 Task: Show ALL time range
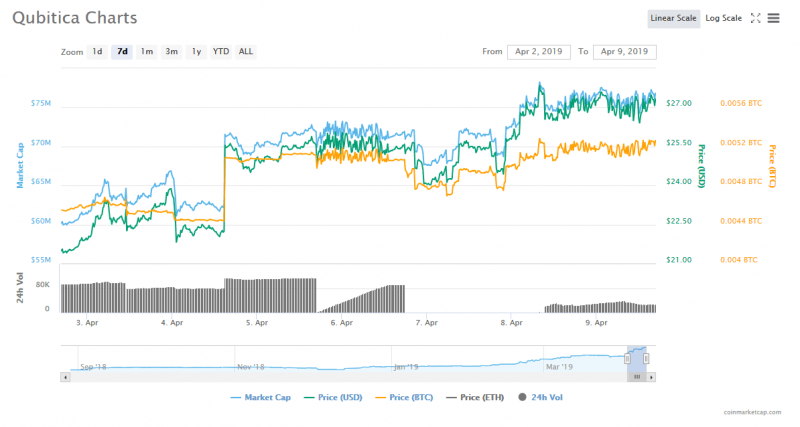[245, 51]
